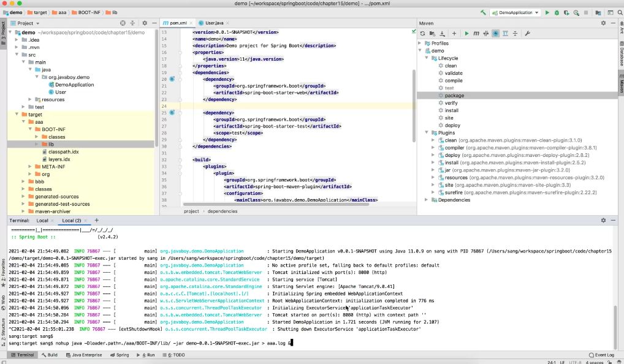Run DemoApplication with the green play icon
624x364 pixels.
pos(547,12)
